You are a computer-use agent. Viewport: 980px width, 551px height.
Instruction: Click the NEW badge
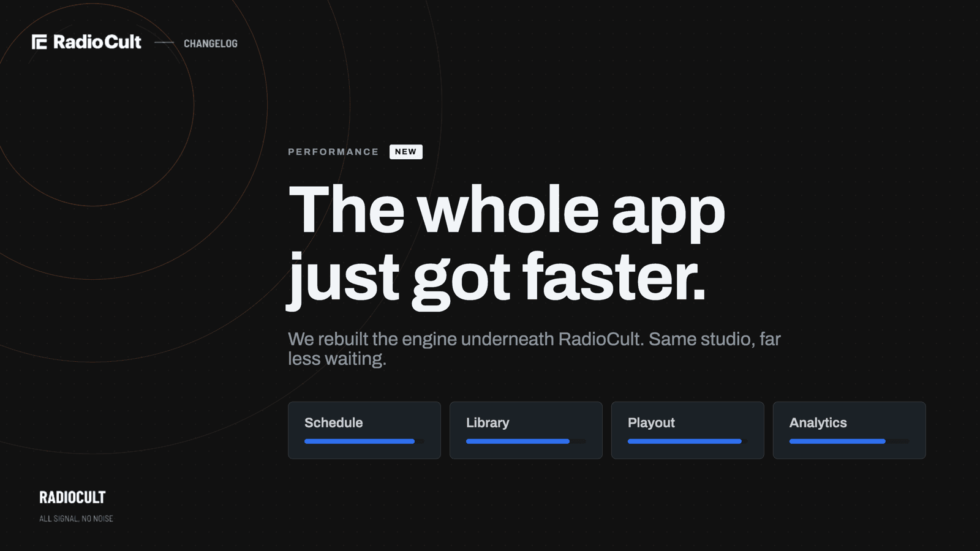pos(405,152)
